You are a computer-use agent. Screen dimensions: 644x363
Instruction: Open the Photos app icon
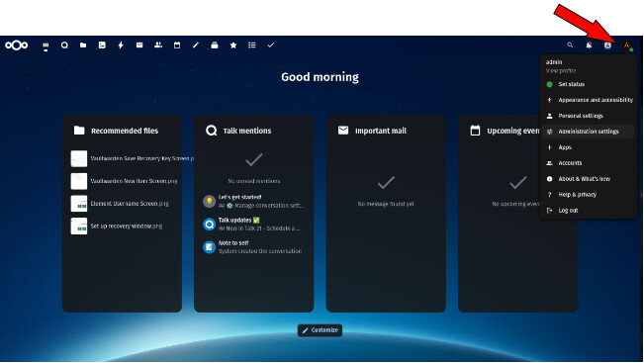102,45
